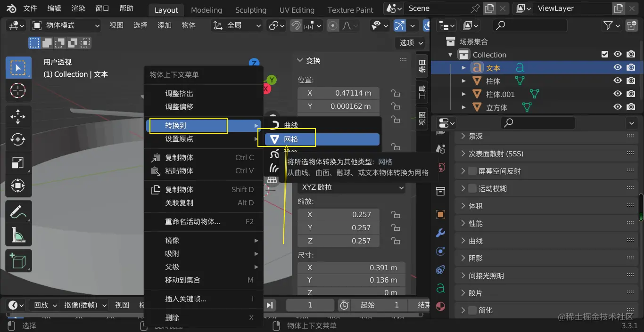This screenshot has width=644, height=332.
Task: Set selection mode to intersect
Action: point(85,43)
